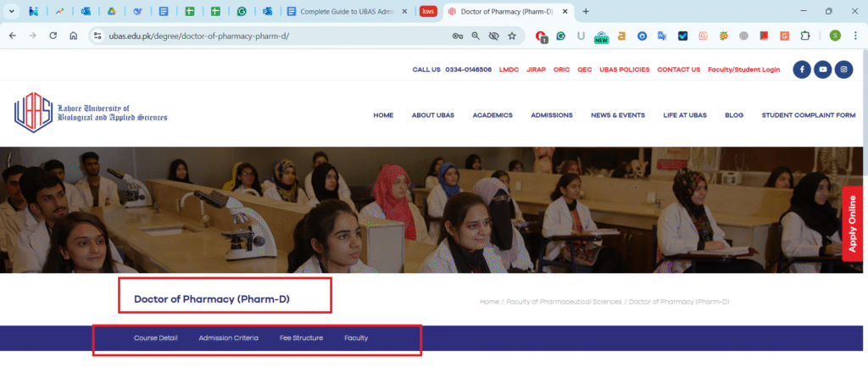This screenshot has width=868, height=379.
Task: Bookmark this page with star icon
Action: tap(512, 36)
